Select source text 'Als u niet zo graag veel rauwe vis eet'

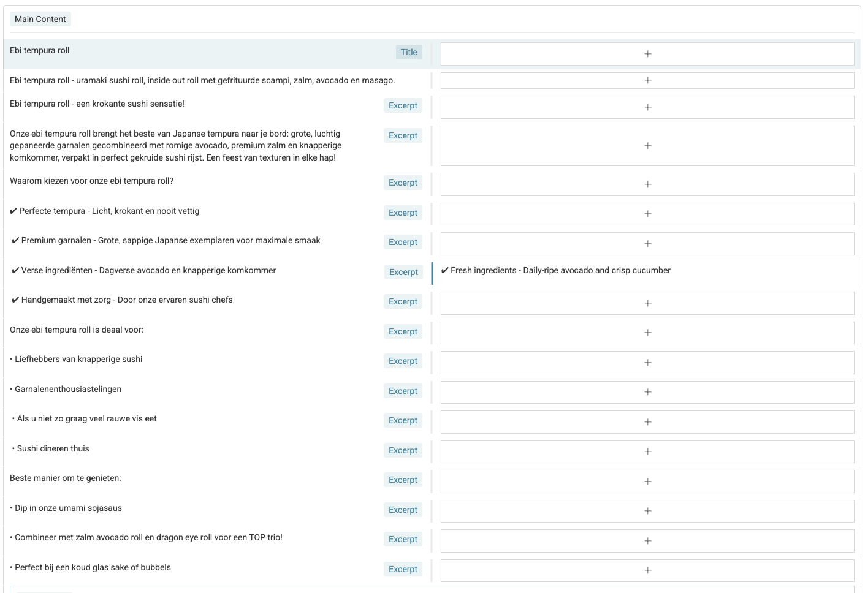[x=85, y=418]
